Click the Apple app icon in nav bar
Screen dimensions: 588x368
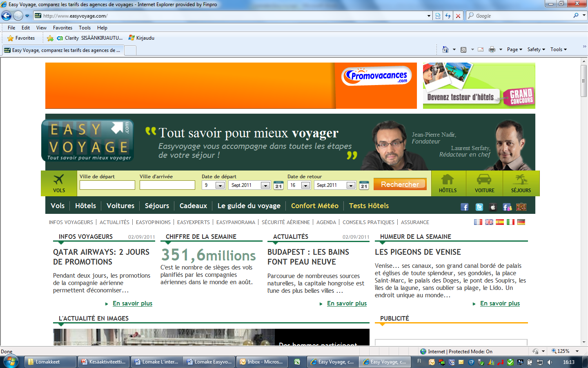[493, 207]
